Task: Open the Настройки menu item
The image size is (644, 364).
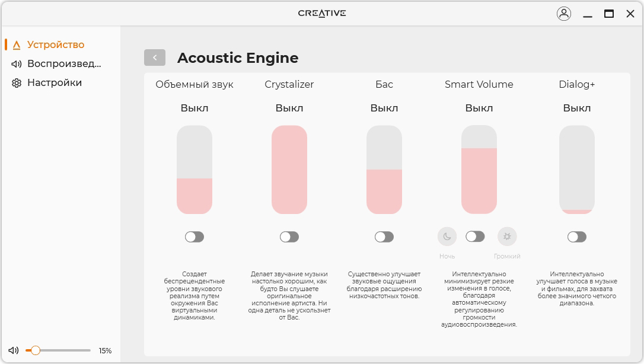Action: point(55,83)
